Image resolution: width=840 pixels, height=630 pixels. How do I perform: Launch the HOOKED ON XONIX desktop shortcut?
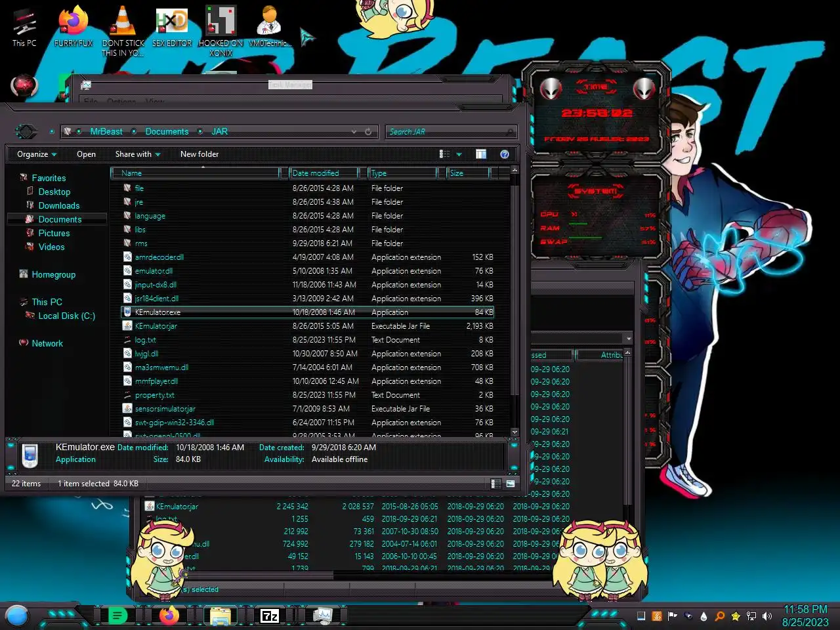(220, 30)
